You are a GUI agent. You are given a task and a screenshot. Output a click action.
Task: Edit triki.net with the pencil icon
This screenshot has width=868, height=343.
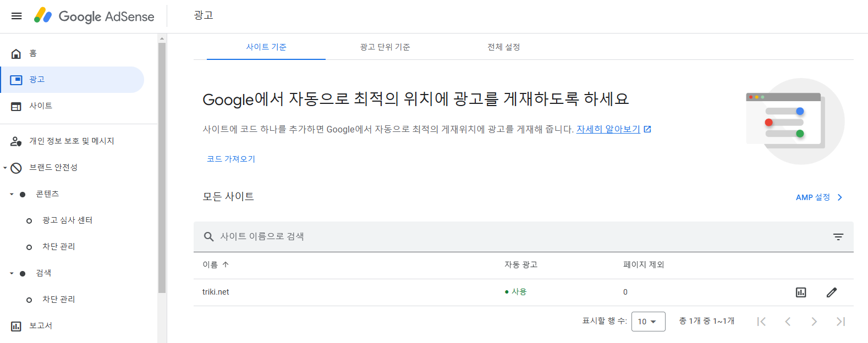[x=832, y=292]
